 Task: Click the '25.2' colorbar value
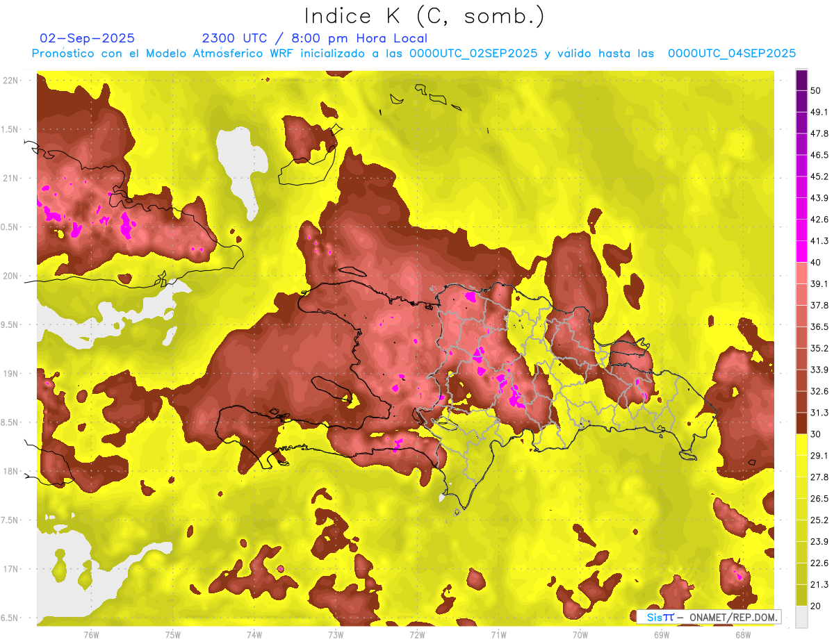pyautogui.click(x=819, y=520)
